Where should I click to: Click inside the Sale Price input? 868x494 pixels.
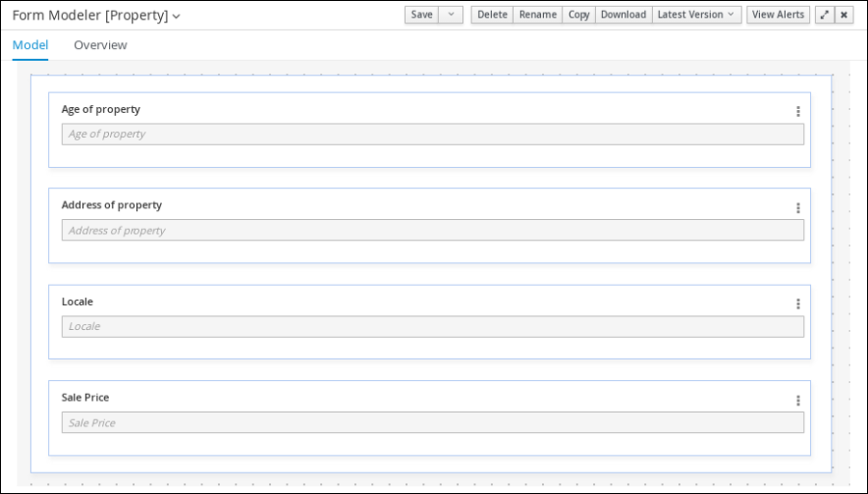tap(432, 423)
